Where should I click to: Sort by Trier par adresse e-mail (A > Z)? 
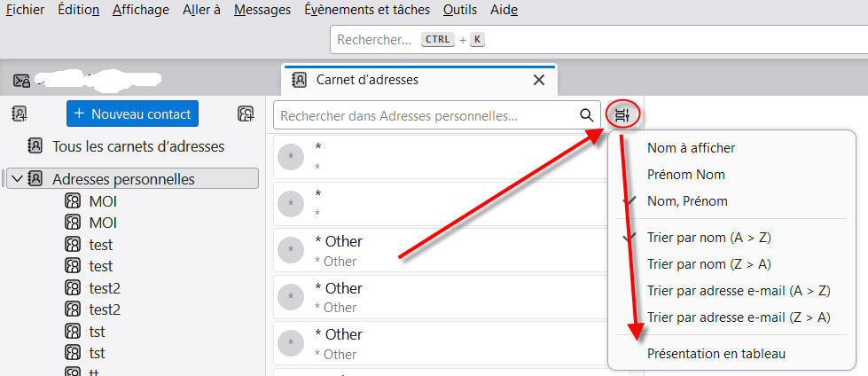pos(739,290)
